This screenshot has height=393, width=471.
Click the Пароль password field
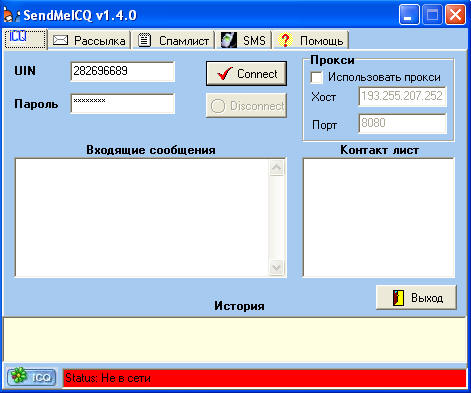[x=123, y=103]
